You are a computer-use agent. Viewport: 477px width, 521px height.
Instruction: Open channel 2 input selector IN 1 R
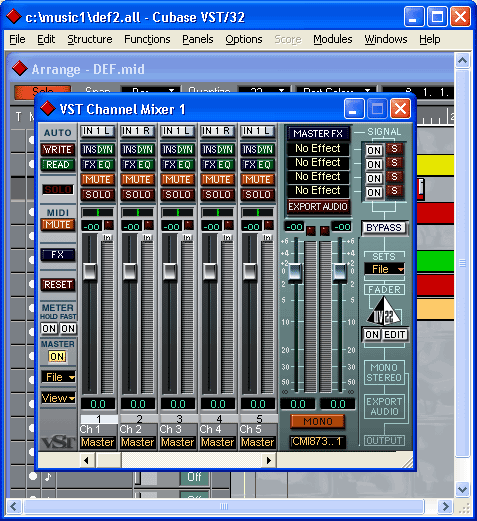[x=138, y=131]
